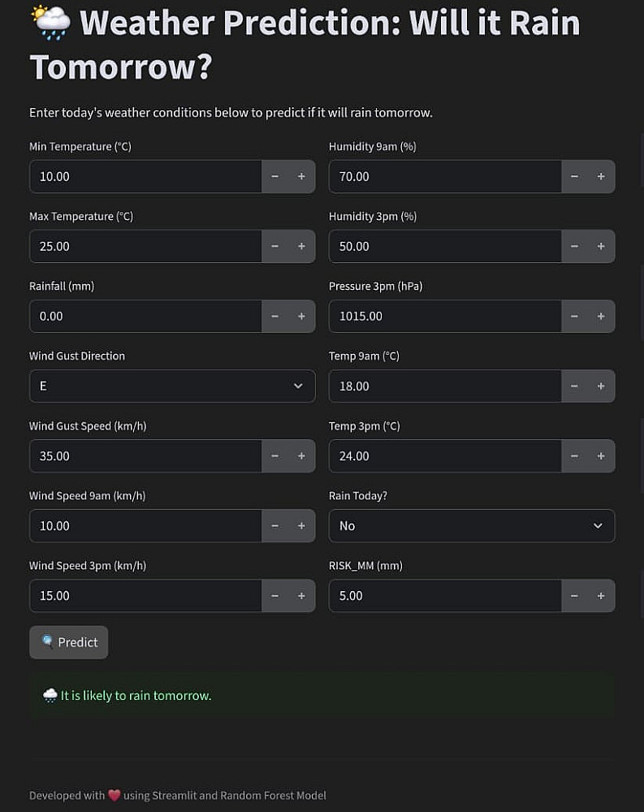Increment the Max Temperature value

point(301,246)
